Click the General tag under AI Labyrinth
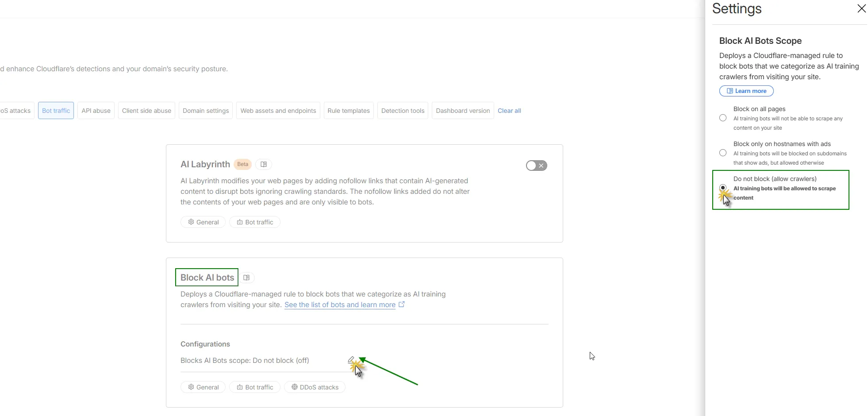The width and height of the screenshot is (868, 416). (x=203, y=222)
